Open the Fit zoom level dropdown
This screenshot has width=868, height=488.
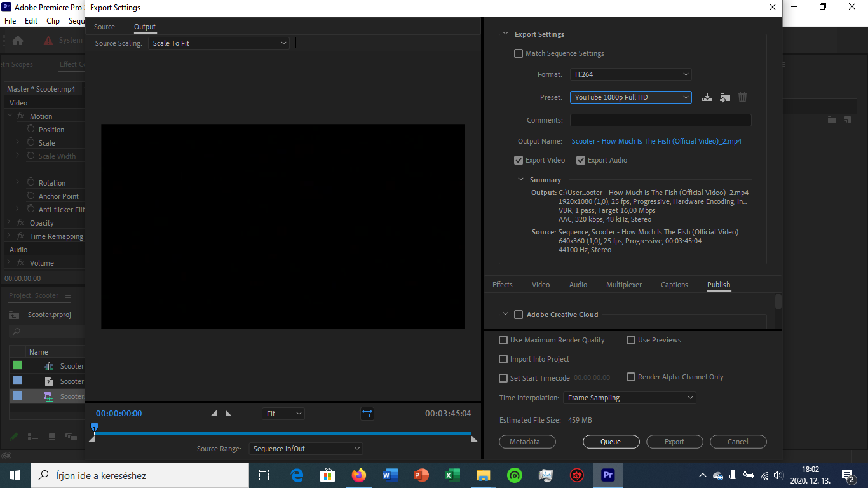pyautogui.click(x=283, y=414)
